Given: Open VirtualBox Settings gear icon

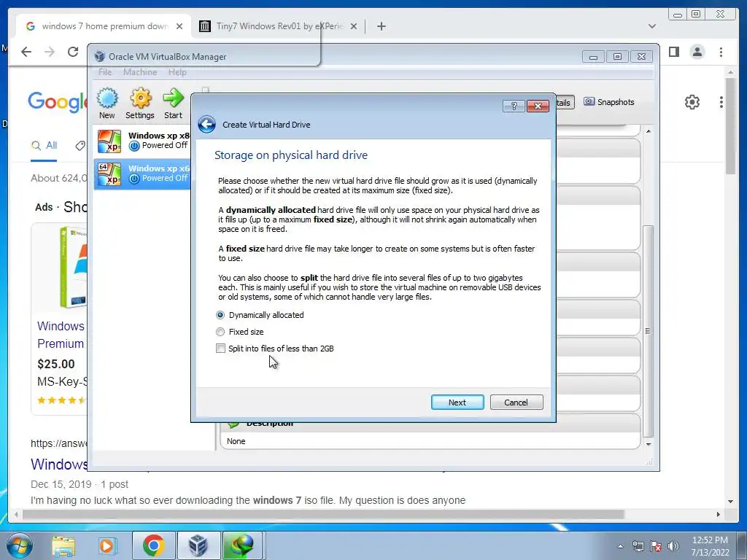Looking at the screenshot, I should (140, 104).
